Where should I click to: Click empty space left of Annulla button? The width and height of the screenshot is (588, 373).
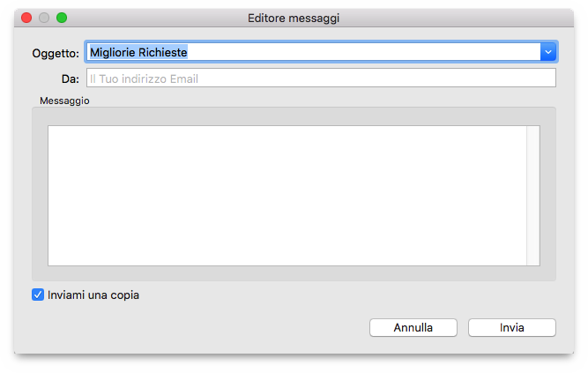220,328
